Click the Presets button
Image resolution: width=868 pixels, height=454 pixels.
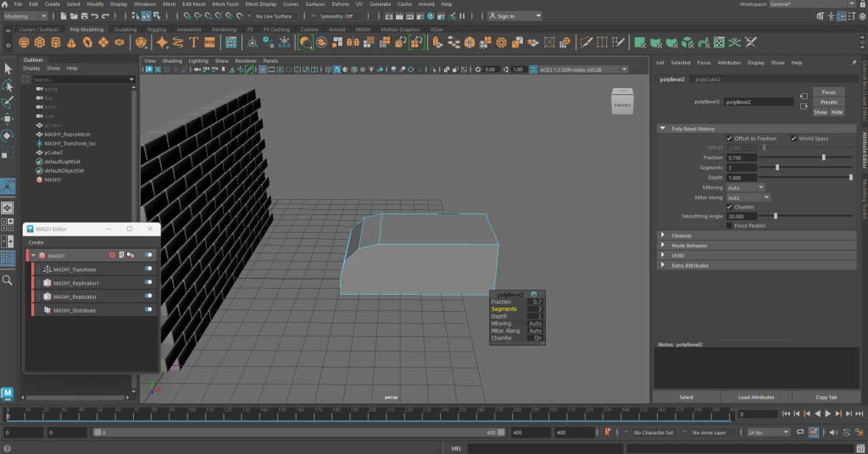click(x=828, y=102)
